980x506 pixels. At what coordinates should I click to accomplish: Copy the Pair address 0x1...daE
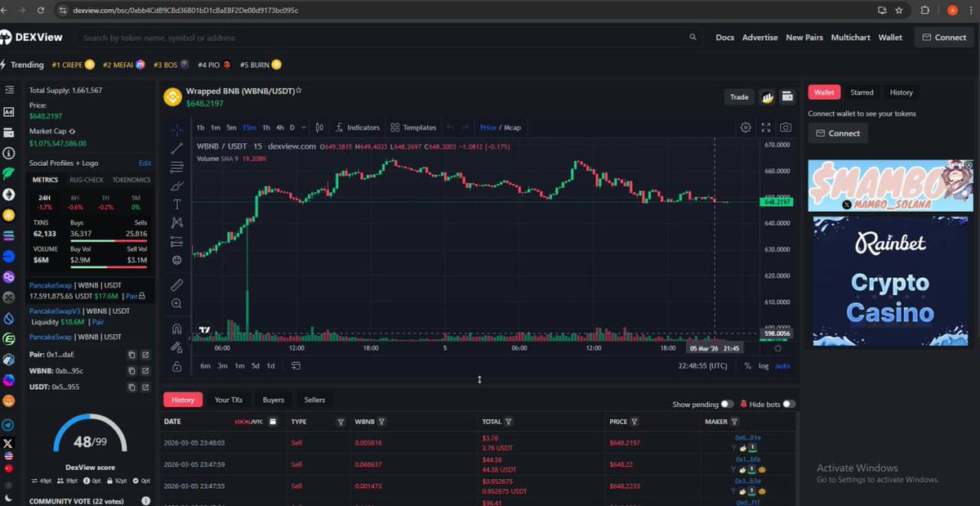point(131,355)
